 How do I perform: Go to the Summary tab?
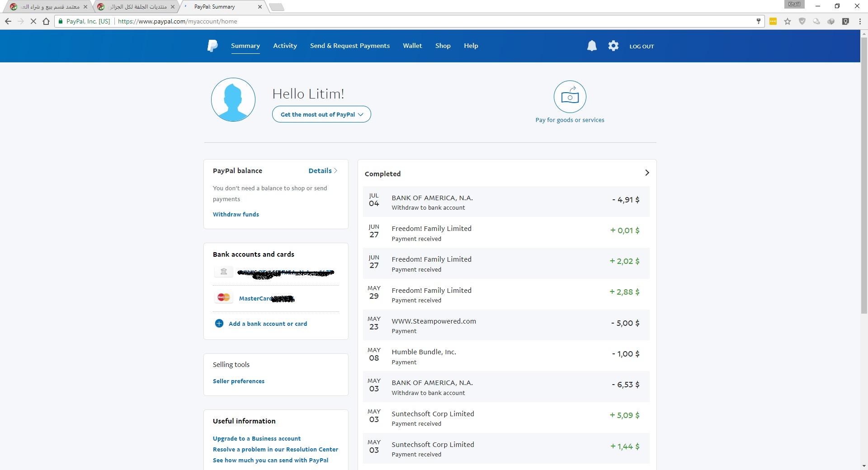(245, 46)
